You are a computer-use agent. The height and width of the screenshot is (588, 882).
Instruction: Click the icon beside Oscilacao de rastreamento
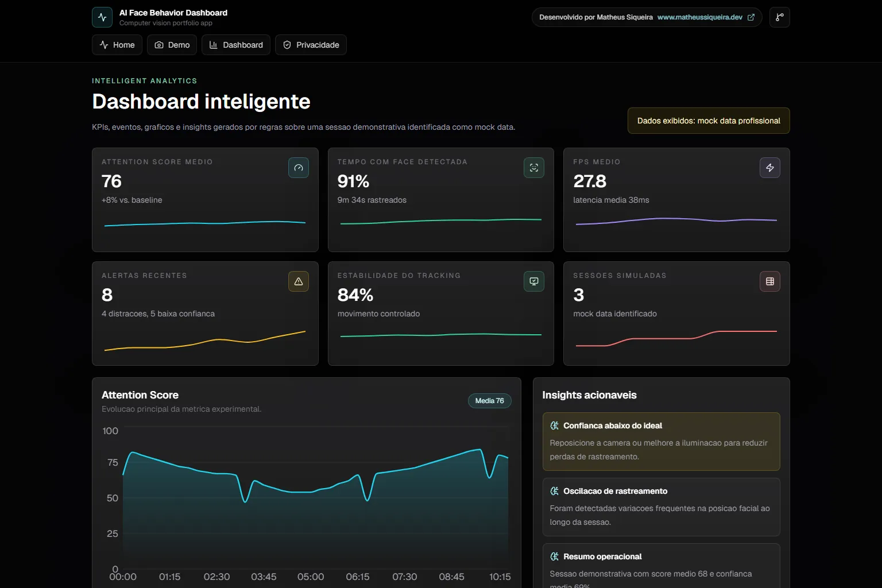coord(554,491)
